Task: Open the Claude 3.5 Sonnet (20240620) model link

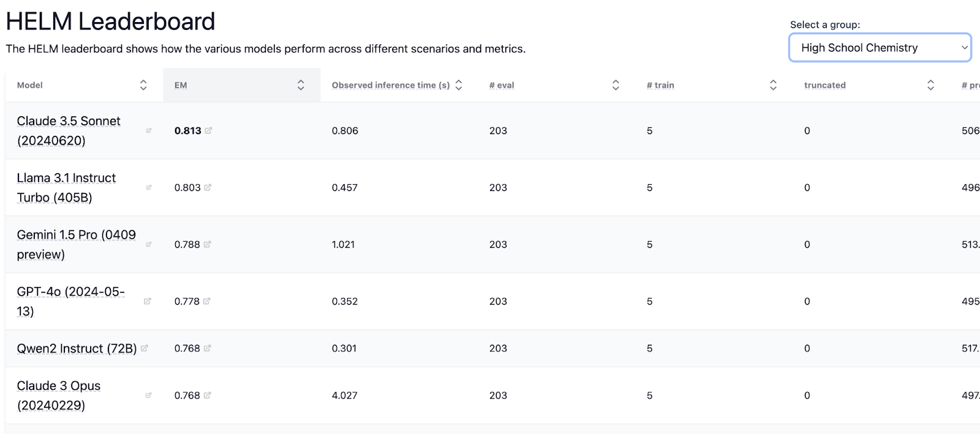Action: (69, 131)
